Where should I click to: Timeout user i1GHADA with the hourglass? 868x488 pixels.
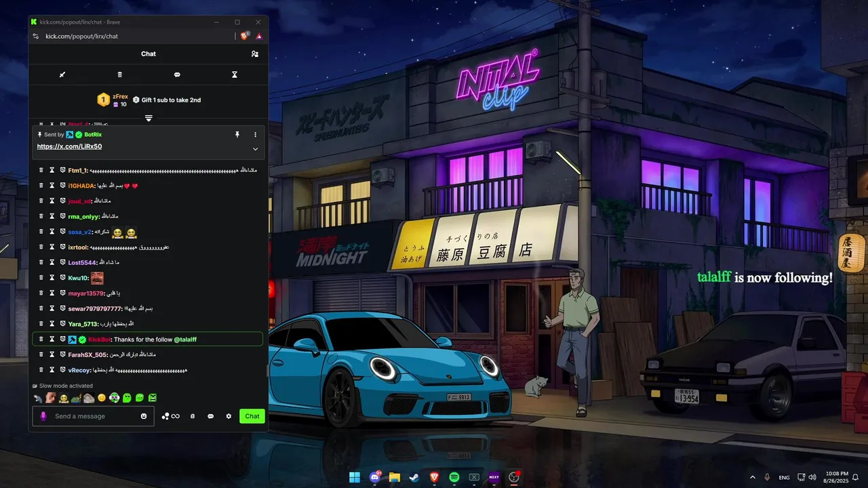tap(52, 186)
